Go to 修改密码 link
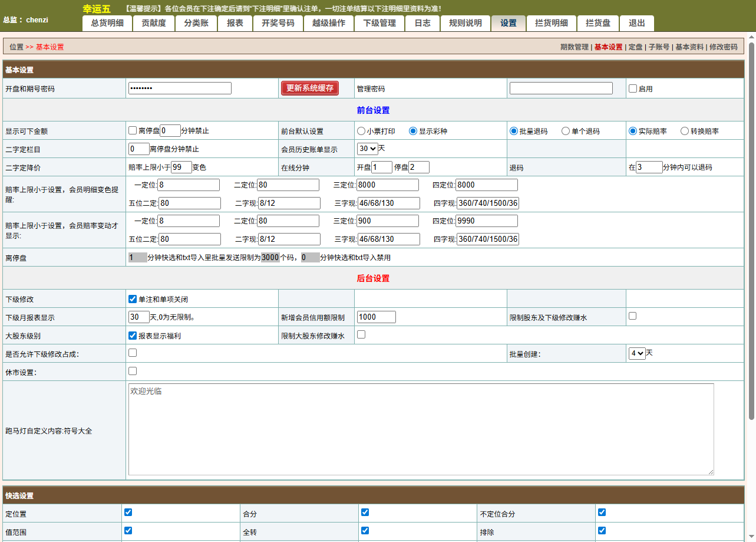The height and width of the screenshot is (542, 756). pyautogui.click(x=723, y=47)
